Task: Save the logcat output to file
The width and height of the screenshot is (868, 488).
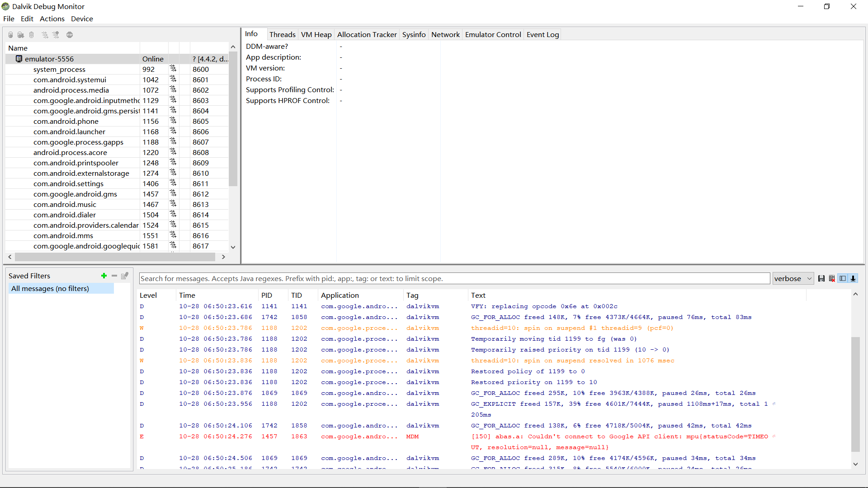Action: (821, 278)
